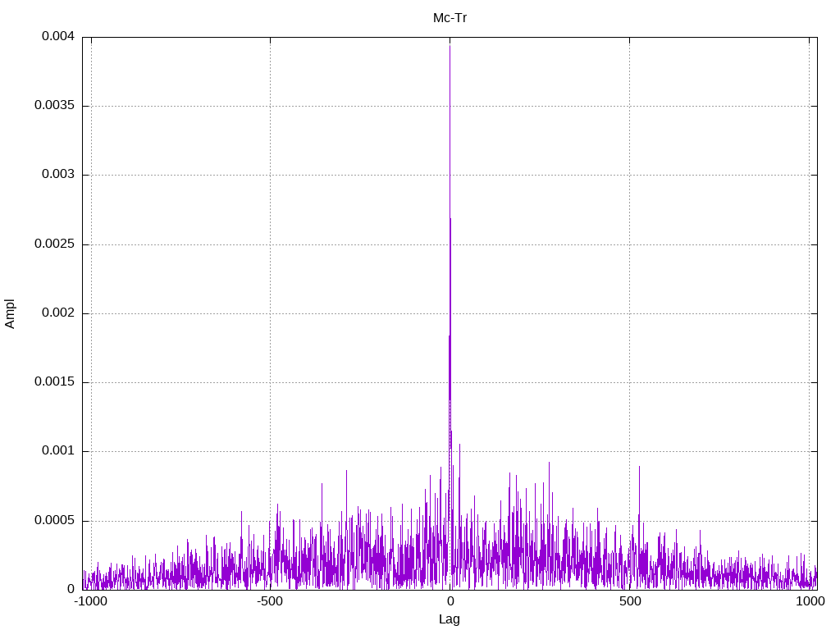This screenshot has width=840, height=630.
Task: Click the 1000 x-axis tick label
Action: coord(809,601)
